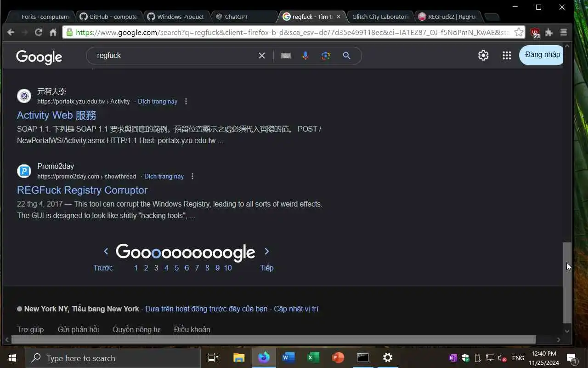Open more options for the Promo2day result
The width and height of the screenshot is (588, 368).
click(192, 176)
